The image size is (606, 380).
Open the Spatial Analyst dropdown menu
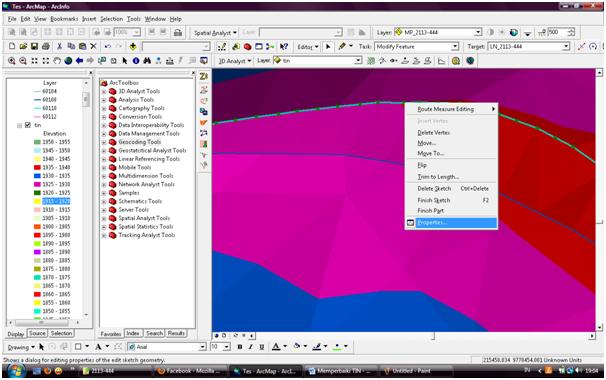pyautogui.click(x=215, y=33)
